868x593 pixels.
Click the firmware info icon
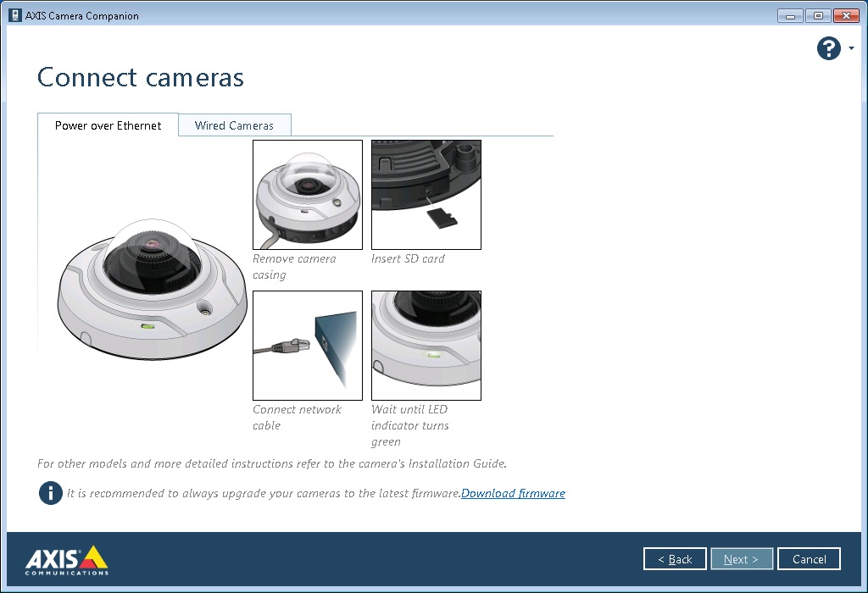pos(50,493)
